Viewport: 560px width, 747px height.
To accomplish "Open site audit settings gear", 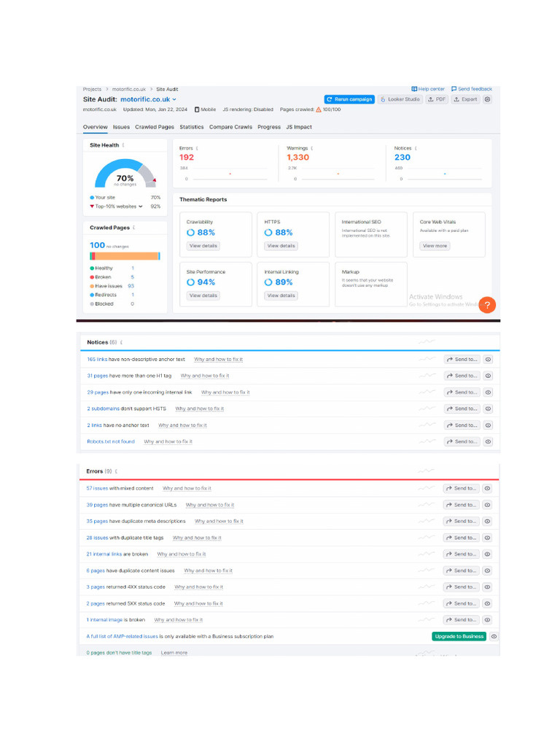I will (487, 99).
